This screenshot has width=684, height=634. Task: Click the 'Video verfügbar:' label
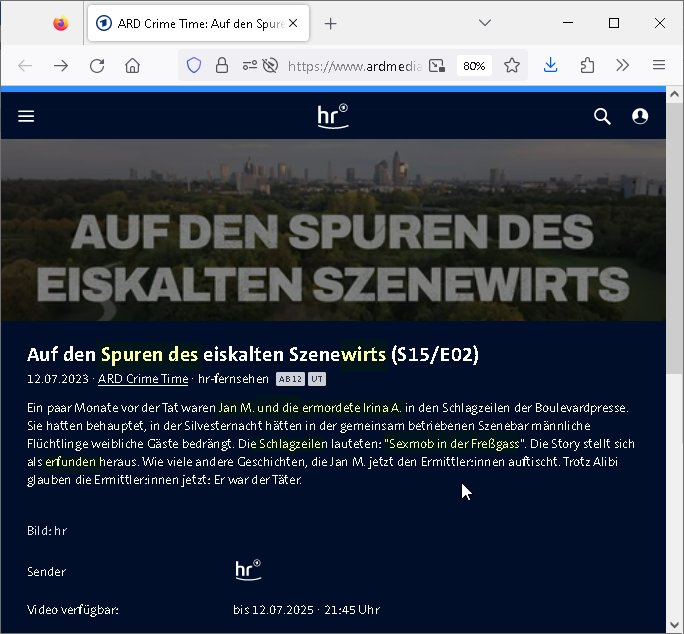(73, 610)
